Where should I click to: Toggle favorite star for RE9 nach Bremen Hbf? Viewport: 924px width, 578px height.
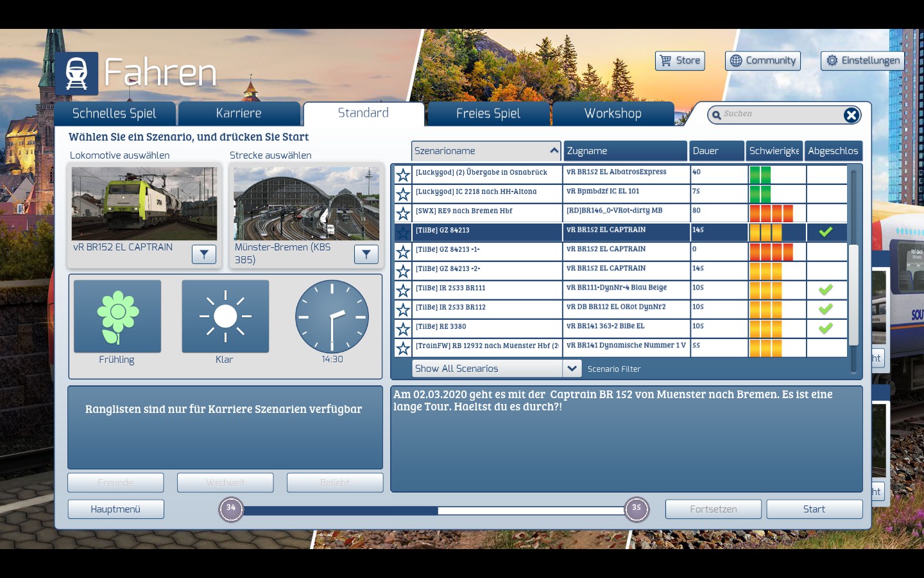point(403,213)
